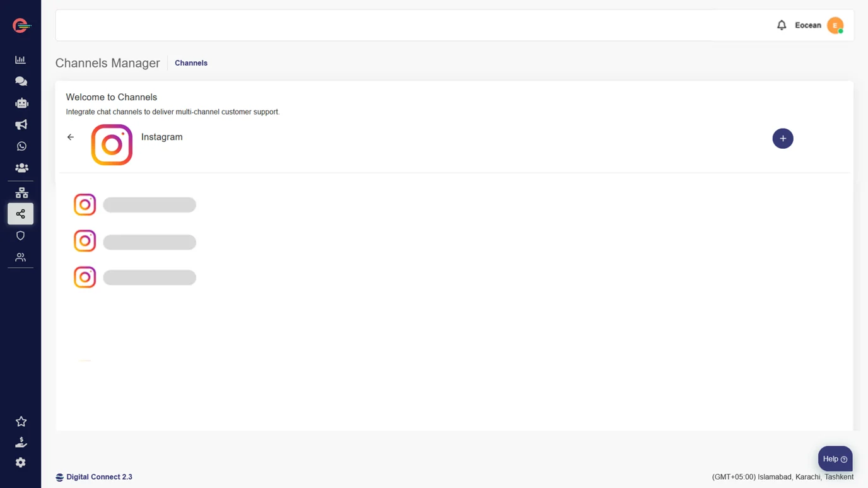
Task: Open the Eocean user profile avatar
Action: [835, 25]
